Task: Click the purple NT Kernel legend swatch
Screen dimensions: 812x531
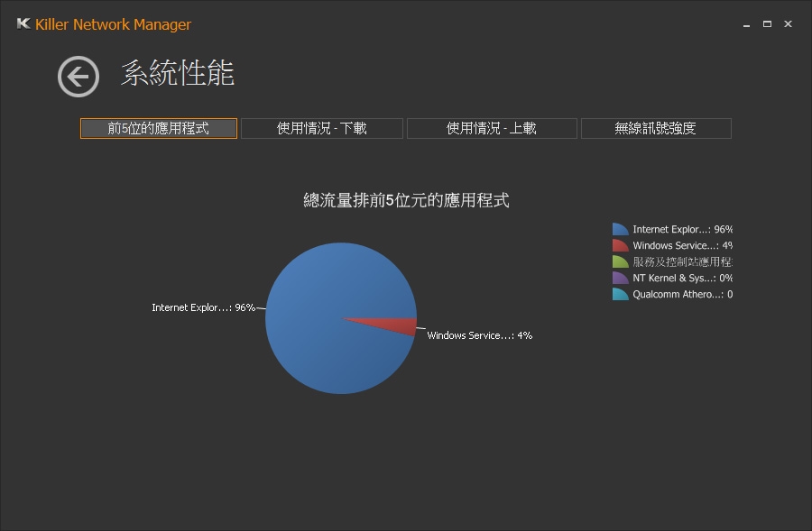Action: (x=620, y=278)
